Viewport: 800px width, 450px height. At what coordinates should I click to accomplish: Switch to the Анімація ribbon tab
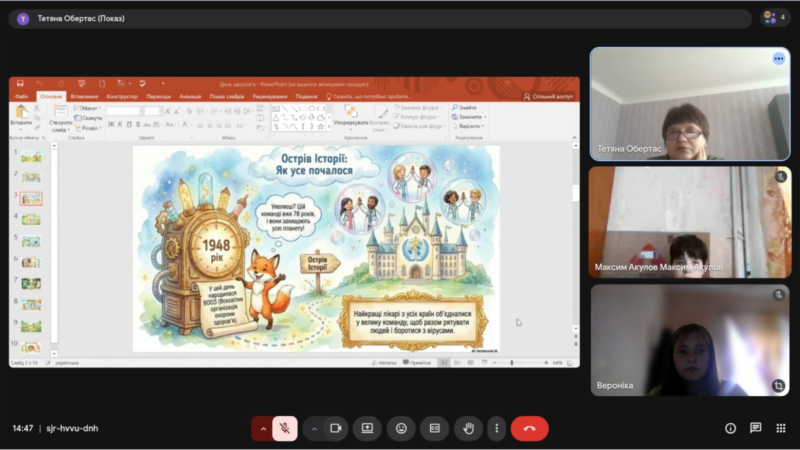(191, 97)
